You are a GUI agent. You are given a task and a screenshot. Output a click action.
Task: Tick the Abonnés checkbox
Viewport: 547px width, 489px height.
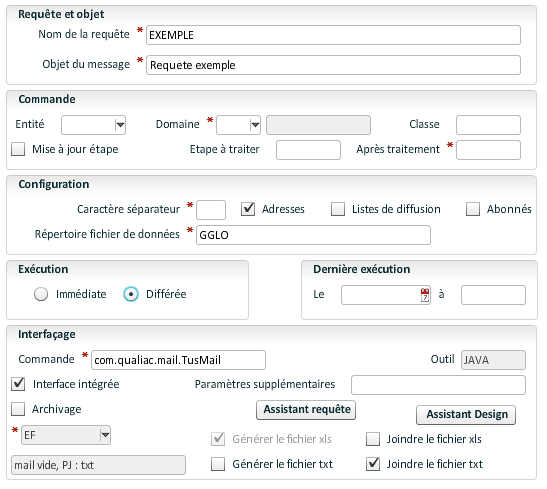[x=473, y=209]
